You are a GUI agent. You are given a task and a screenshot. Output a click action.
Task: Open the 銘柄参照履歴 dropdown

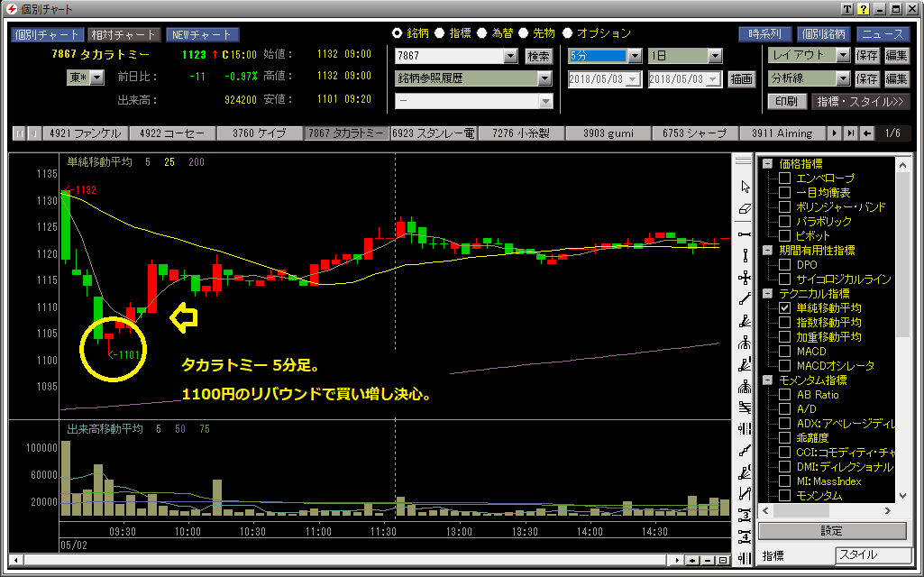point(544,78)
